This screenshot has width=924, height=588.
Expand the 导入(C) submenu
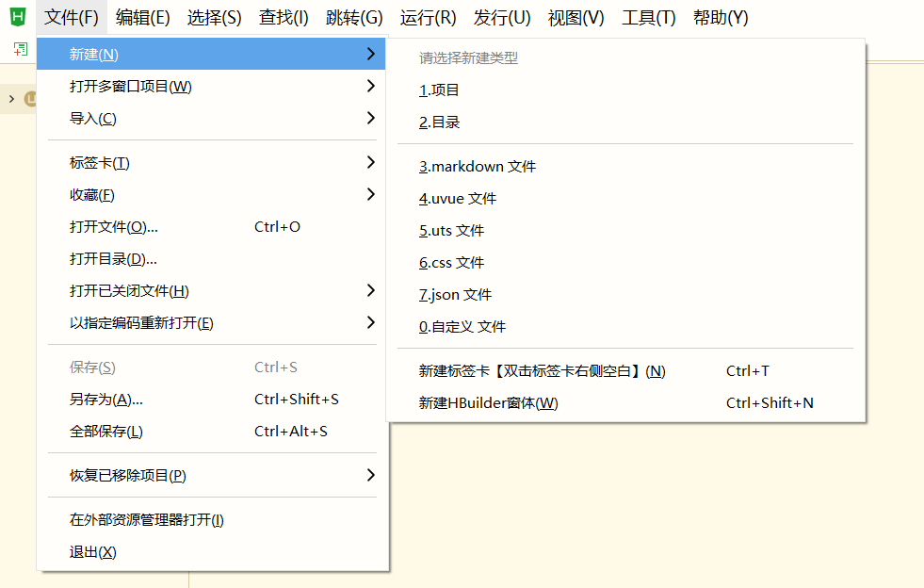tap(211, 119)
